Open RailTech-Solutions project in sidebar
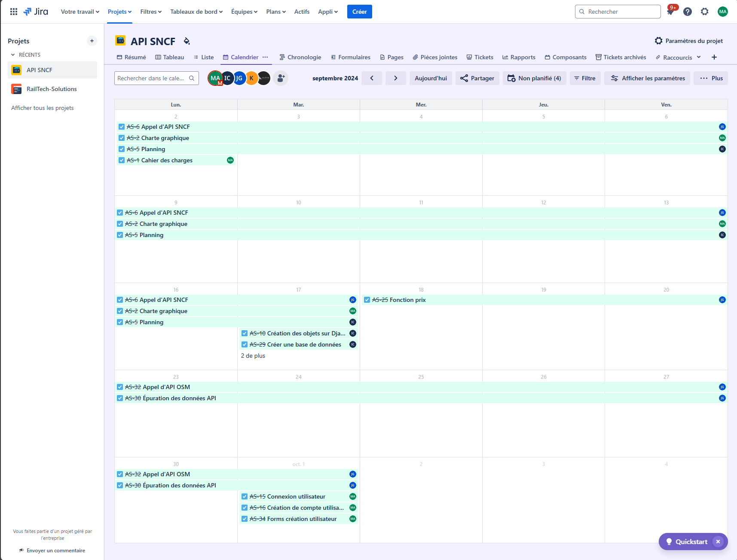The height and width of the screenshot is (560, 737). coord(52,89)
